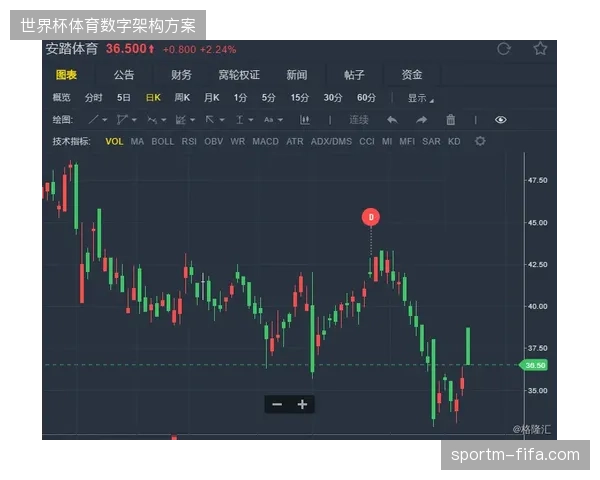Toggle the MACD indicator
Image resolution: width=600 pixels, height=480 pixels.
[x=266, y=142]
